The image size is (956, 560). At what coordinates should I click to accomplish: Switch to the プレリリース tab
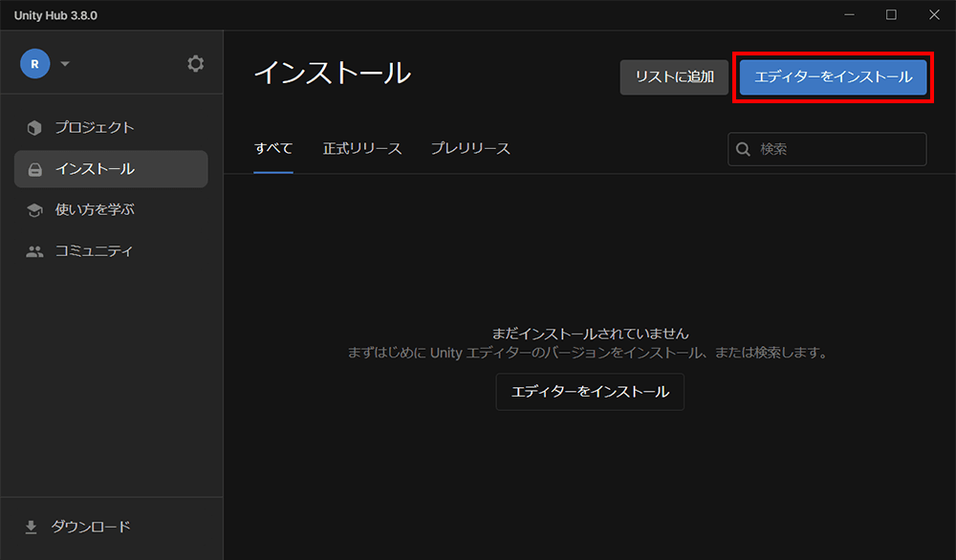pyautogui.click(x=470, y=148)
